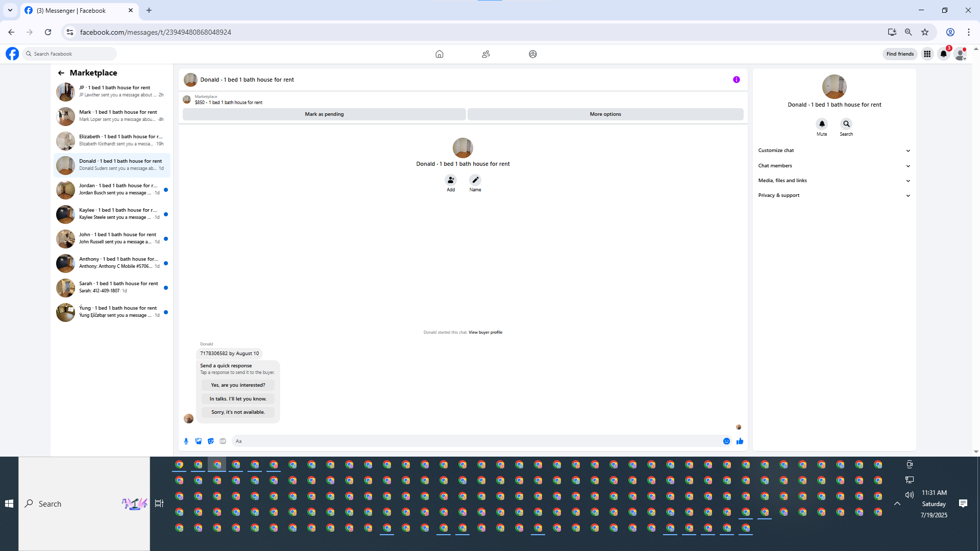Send a thumbs-up like
The image size is (980, 551).
pyautogui.click(x=740, y=441)
